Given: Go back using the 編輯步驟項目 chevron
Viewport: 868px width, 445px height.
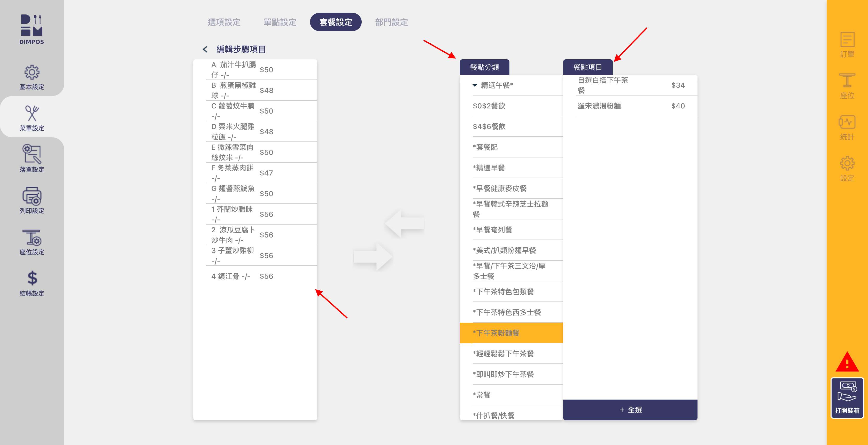Looking at the screenshot, I should tap(205, 50).
